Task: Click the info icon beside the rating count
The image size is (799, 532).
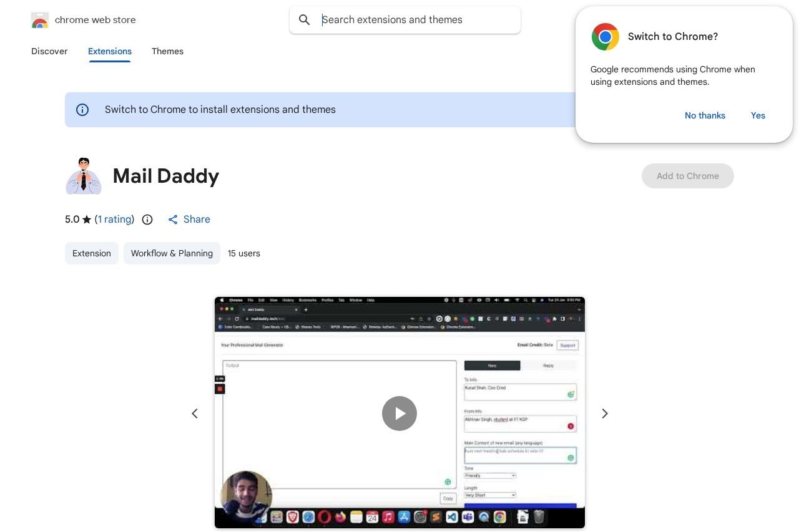Action: point(147,220)
